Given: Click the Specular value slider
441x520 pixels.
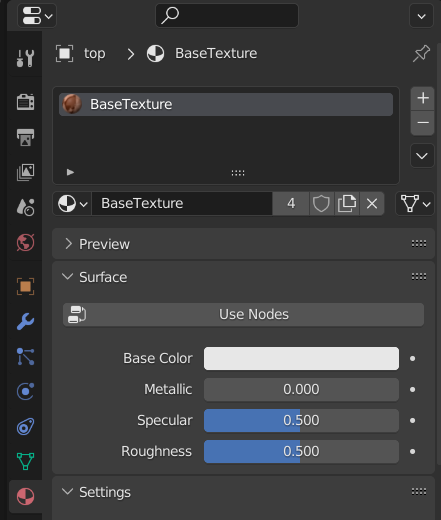Looking at the screenshot, I should pyautogui.click(x=301, y=420).
